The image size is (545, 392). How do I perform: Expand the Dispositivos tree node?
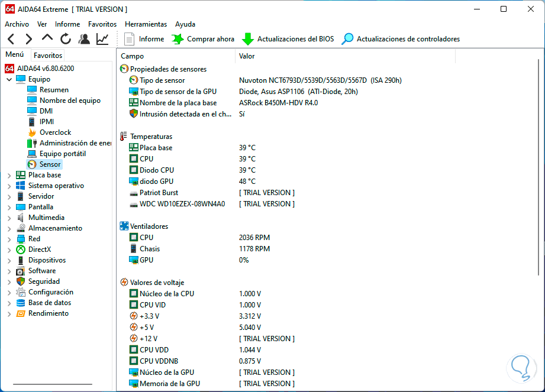9,260
